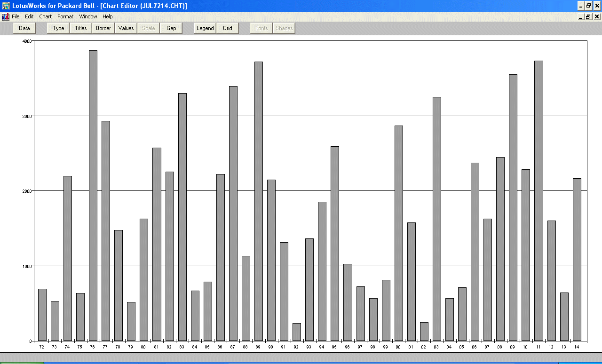Open the Window menu
Image resolution: width=602 pixels, height=364 pixels.
pyautogui.click(x=88, y=16)
